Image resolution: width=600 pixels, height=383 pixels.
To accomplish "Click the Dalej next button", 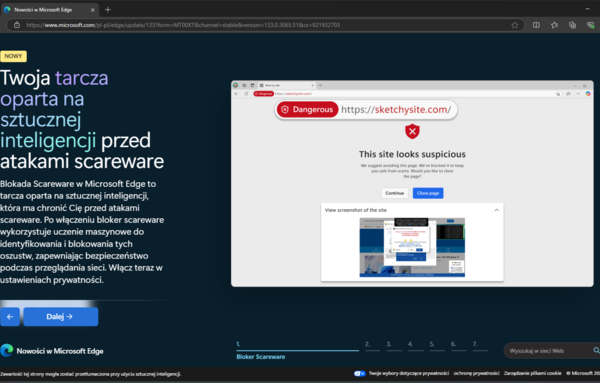I will [61, 317].
